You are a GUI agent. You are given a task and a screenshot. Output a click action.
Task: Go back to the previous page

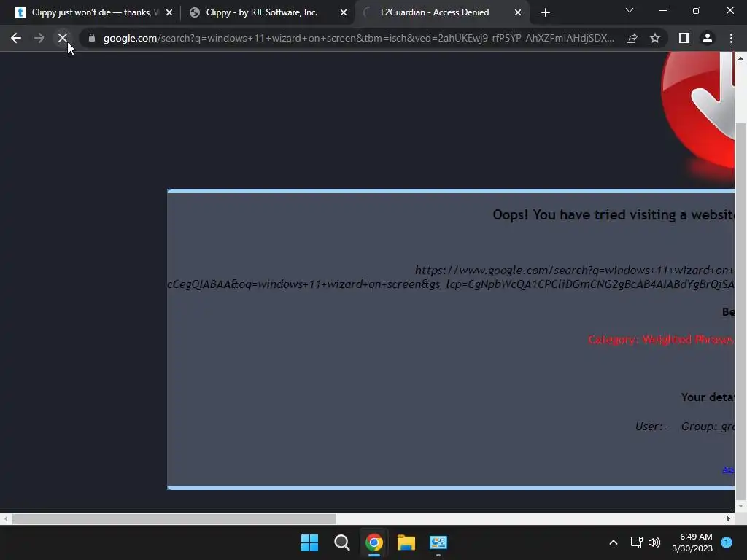coord(16,38)
